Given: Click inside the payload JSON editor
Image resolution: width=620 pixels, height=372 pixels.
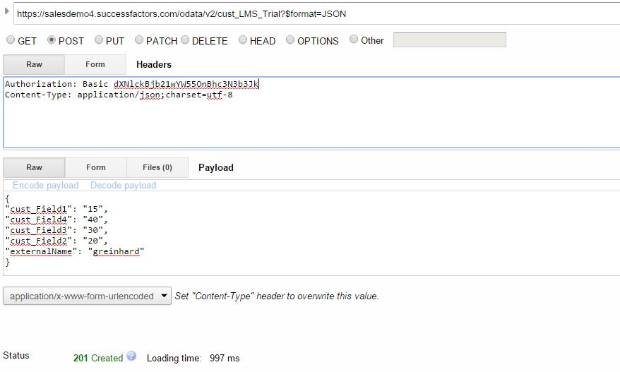Looking at the screenshot, I should click(312, 233).
